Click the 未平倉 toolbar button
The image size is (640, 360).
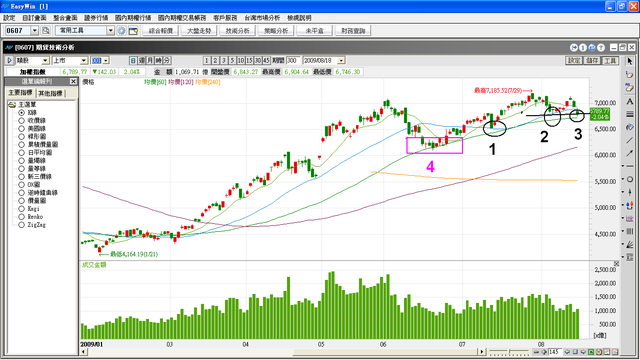point(315,31)
